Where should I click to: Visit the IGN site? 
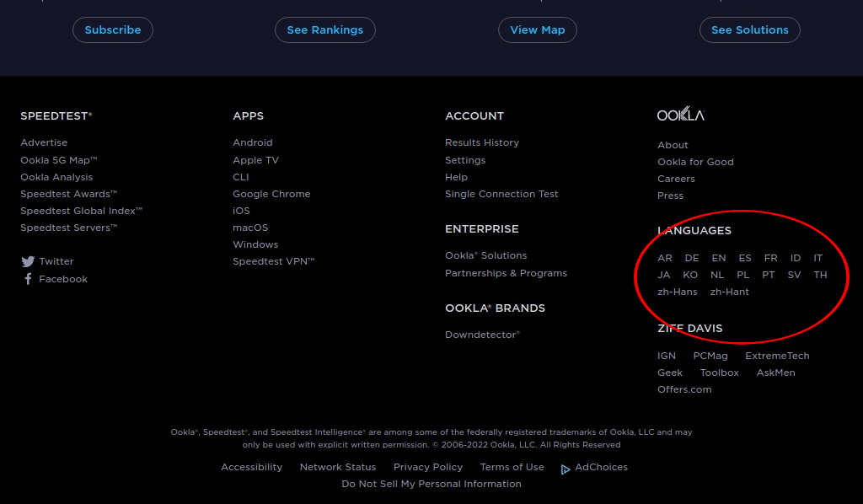(667, 356)
